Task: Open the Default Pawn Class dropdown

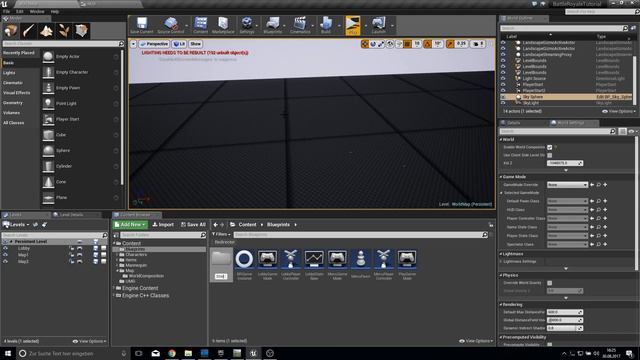Action: [567, 201]
